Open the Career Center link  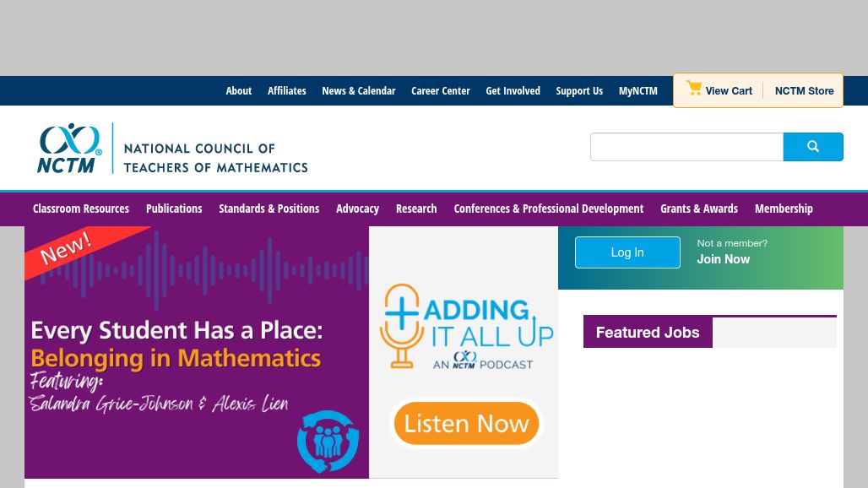coord(440,91)
